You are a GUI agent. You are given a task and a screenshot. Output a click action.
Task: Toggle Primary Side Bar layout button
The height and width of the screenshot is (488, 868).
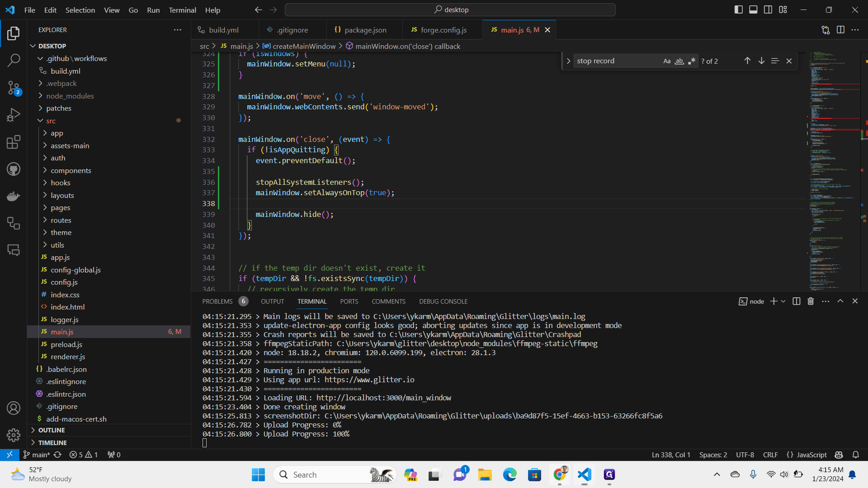point(739,9)
